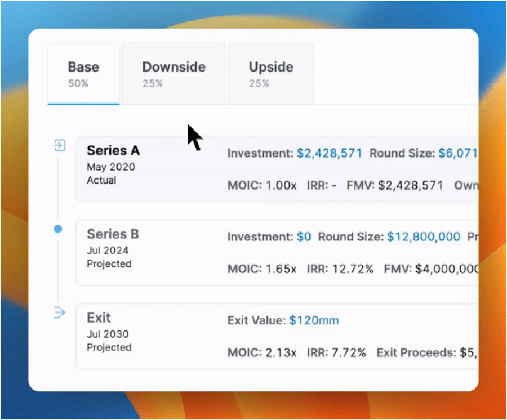507x420 pixels.
Task: Click the May 2020 date
Action: tap(111, 167)
